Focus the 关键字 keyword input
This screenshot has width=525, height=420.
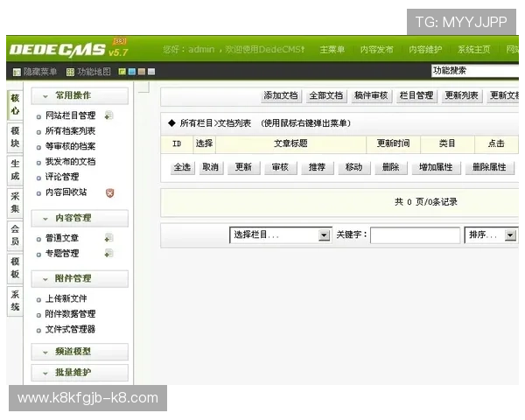pos(415,235)
